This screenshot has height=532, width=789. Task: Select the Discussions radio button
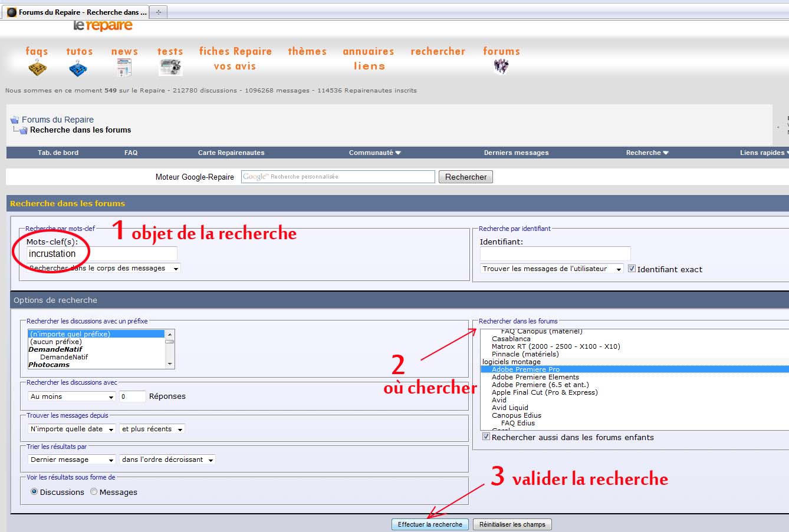[34, 491]
